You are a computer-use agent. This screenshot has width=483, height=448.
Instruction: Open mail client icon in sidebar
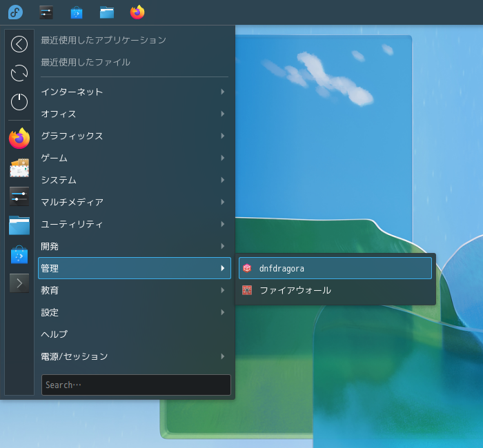coord(19,167)
